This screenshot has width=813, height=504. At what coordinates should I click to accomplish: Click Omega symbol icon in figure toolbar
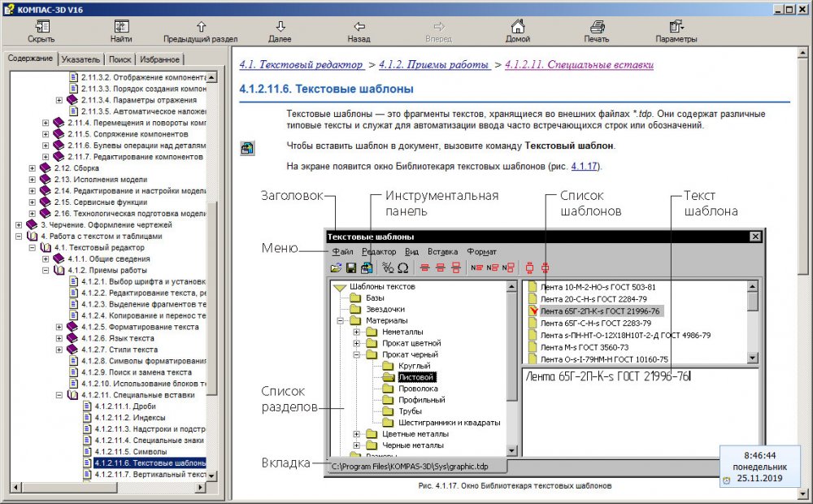pyautogui.click(x=403, y=267)
